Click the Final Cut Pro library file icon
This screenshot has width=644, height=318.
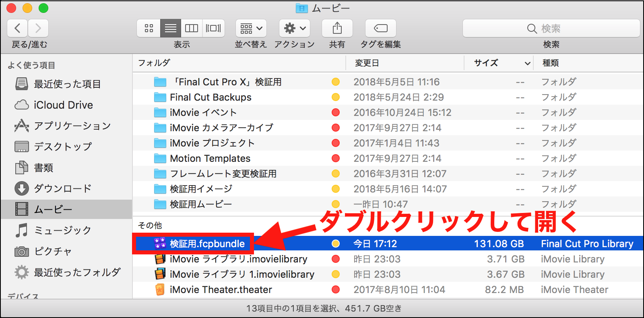point(160,244)
